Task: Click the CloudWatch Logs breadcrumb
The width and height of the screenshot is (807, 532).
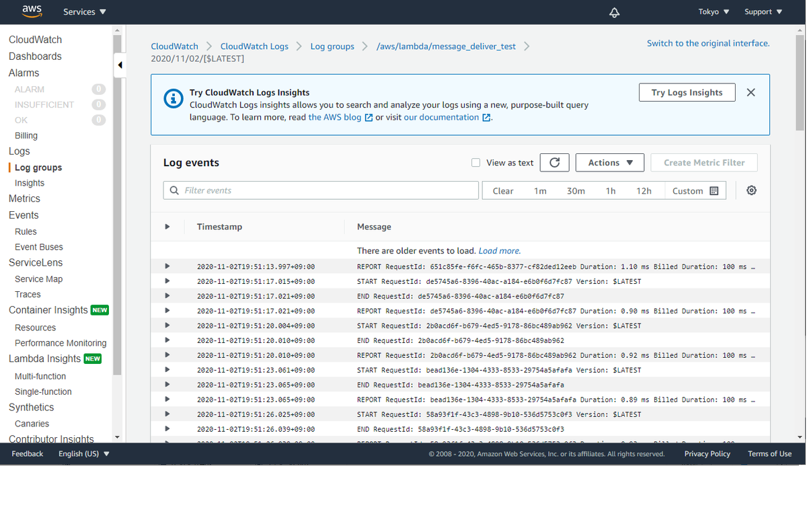Action: [254, 46]
